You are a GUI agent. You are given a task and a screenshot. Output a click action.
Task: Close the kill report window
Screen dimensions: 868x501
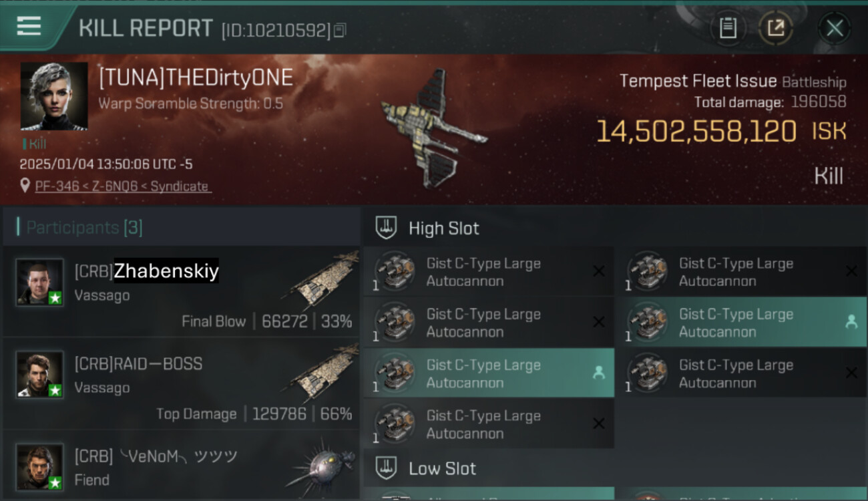tap(835, 28)
